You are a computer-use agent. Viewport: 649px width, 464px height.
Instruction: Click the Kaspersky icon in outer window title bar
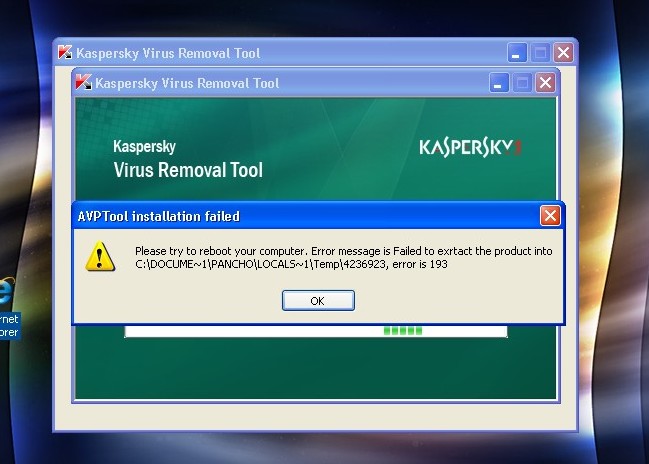point(65,52)
